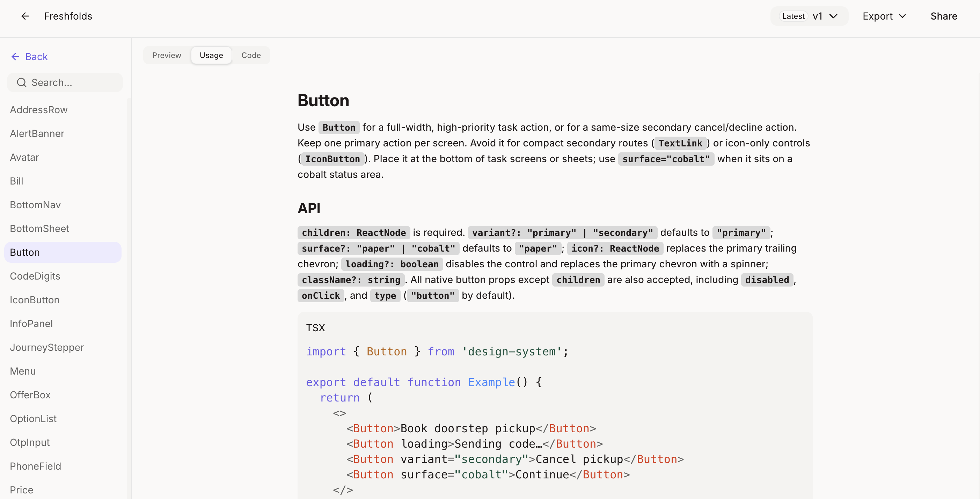Click the TextLink inline code chip
The height and width of the screenshot is (499, 980).
tap(680, 143)
